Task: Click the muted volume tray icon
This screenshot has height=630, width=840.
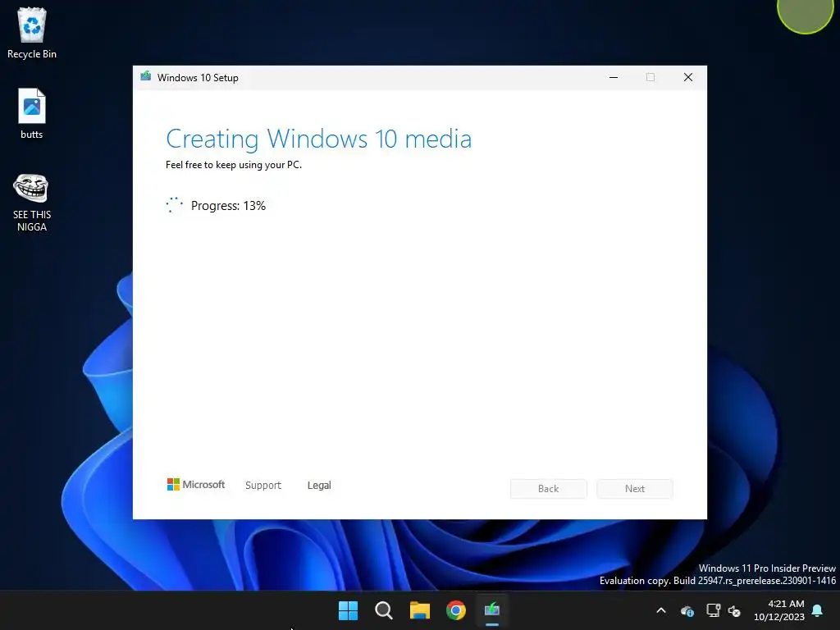Action: pos(734,610)
